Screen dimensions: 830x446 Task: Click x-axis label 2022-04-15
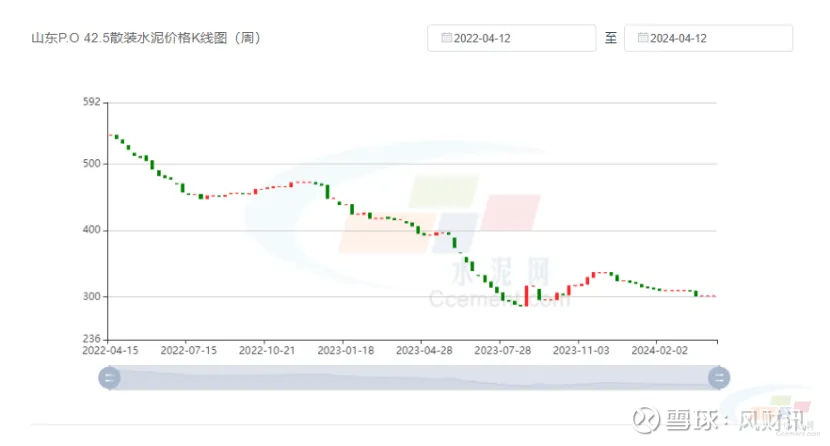click(110, 351)
